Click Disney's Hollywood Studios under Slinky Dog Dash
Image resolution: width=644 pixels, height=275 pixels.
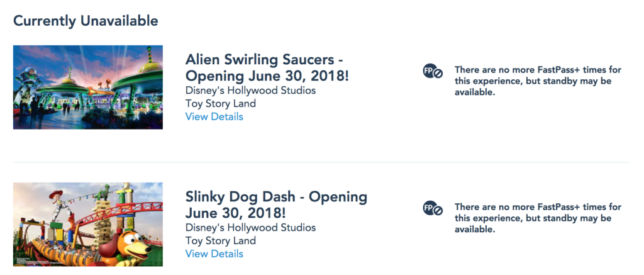(250, 227)
